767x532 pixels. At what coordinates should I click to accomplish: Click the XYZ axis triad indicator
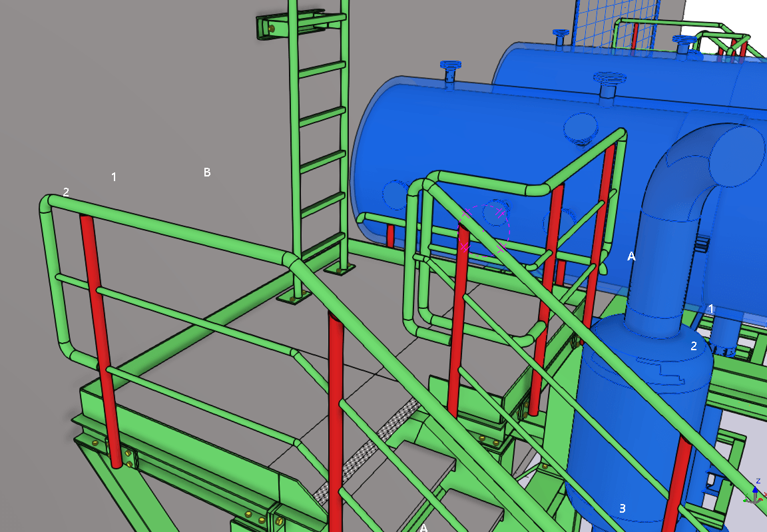coord(756,493)
